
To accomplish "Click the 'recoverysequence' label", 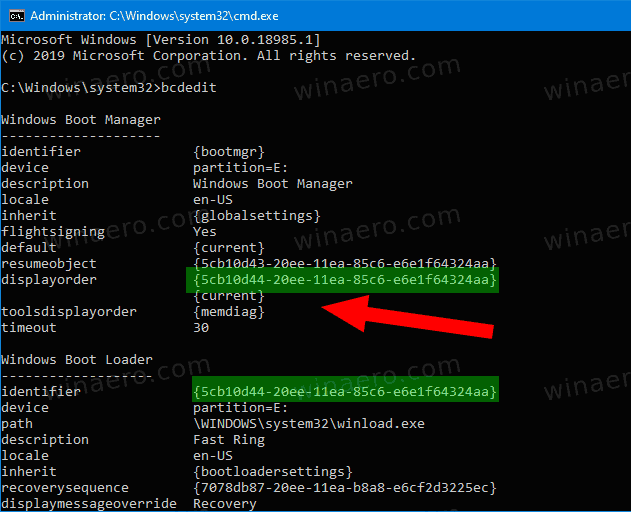I will tap(65, 488).
